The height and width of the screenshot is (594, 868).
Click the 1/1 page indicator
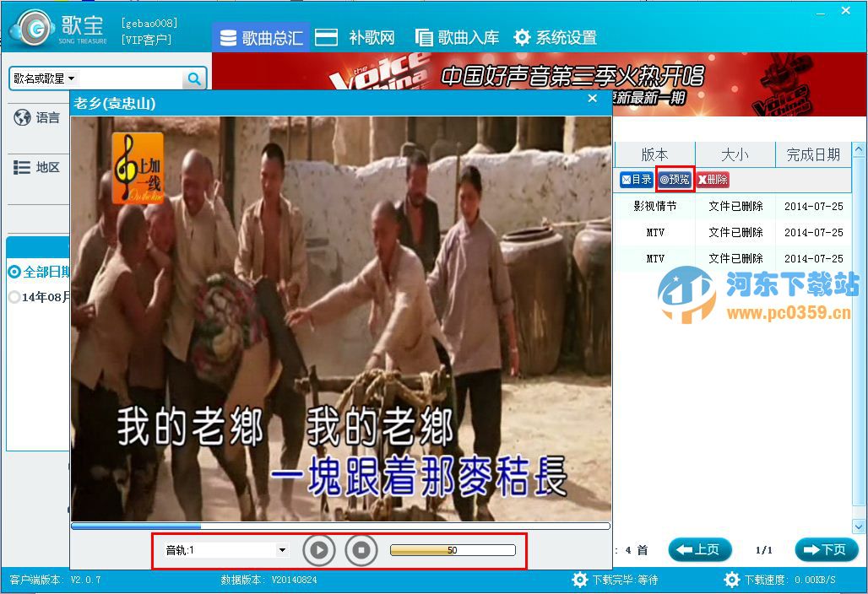(x=764, y=550)
